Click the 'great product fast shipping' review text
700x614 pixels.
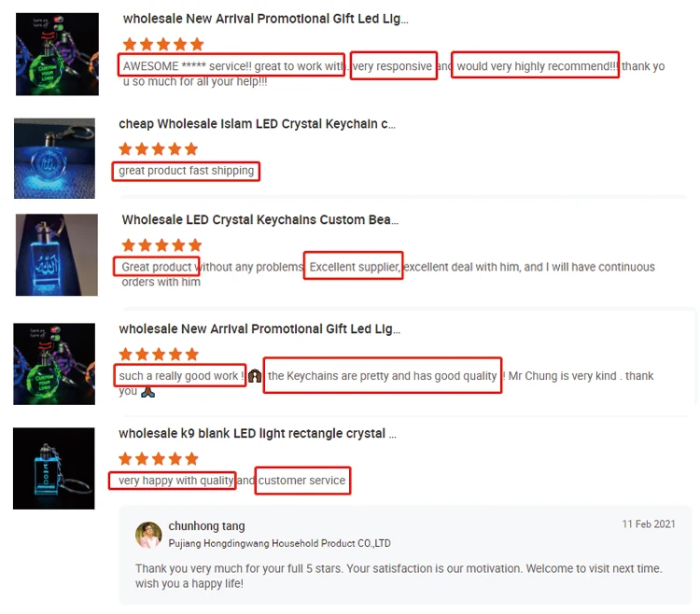pos(186,171)
